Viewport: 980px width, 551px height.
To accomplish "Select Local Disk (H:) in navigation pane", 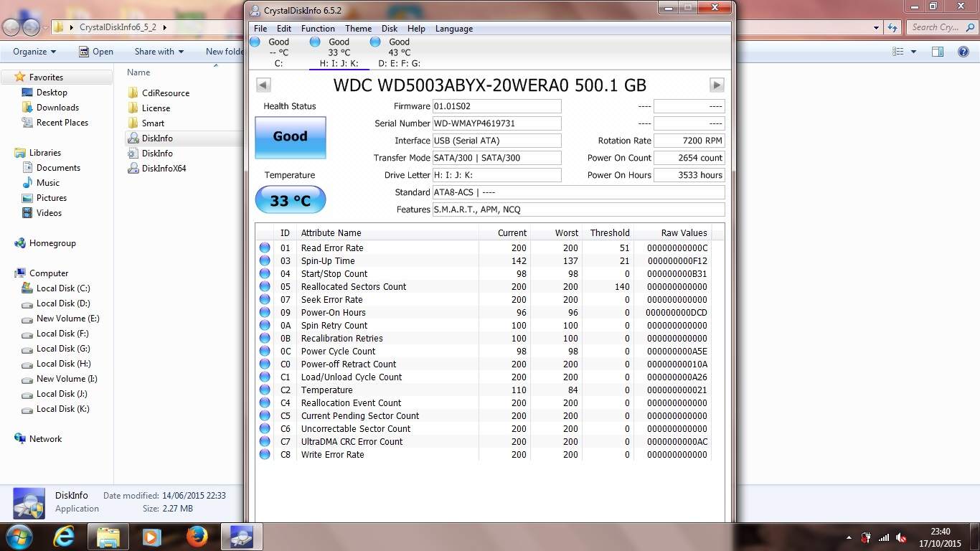I will (63, 364).
